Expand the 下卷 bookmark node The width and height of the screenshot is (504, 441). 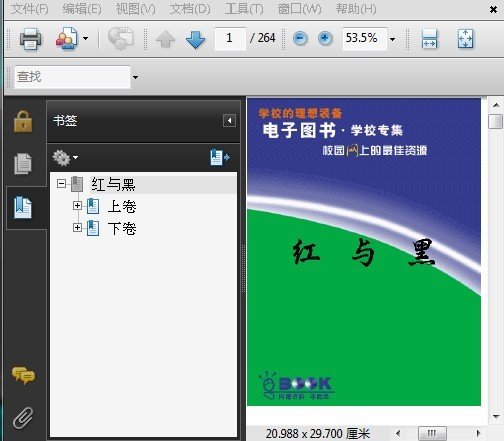pyautogui.click(x=77, y=228)
